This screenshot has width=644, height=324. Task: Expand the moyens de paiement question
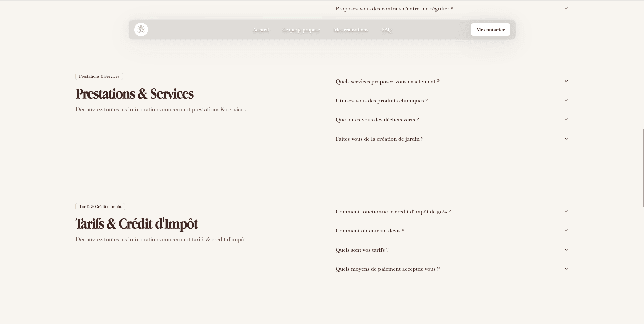(387, 269)
